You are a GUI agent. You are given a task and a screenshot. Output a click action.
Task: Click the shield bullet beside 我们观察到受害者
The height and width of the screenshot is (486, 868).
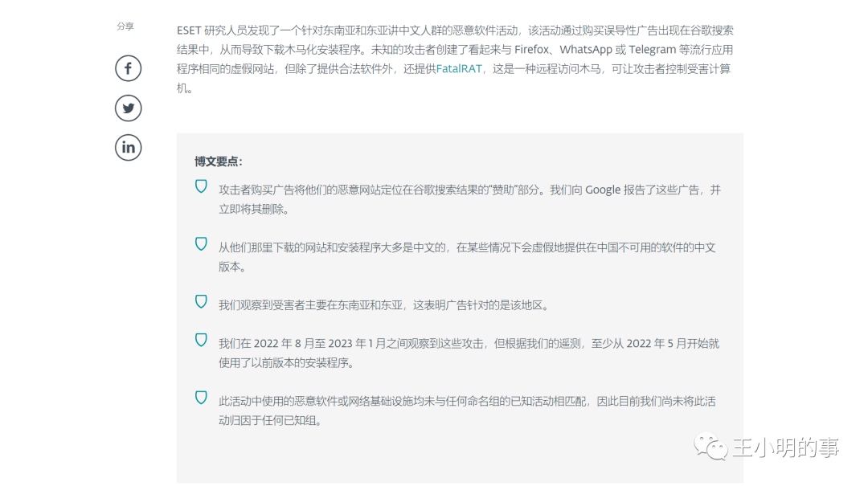tap(201, 302)
